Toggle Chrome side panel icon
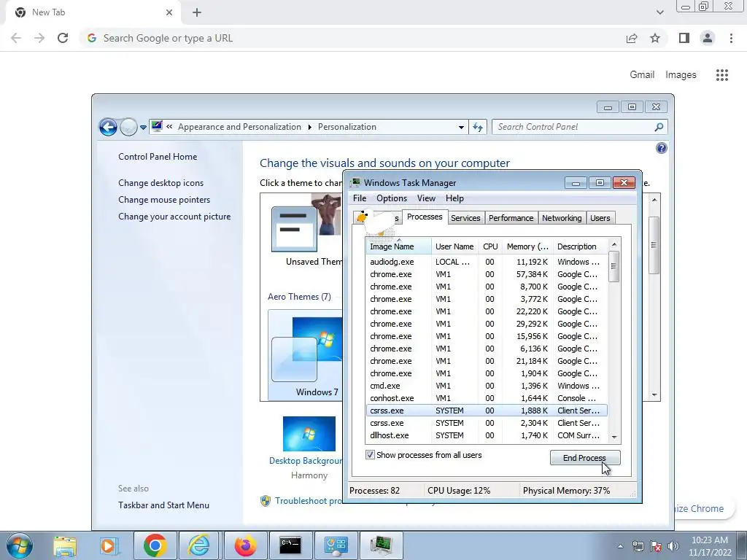This screenshot has height=560, width=747. 684,38
